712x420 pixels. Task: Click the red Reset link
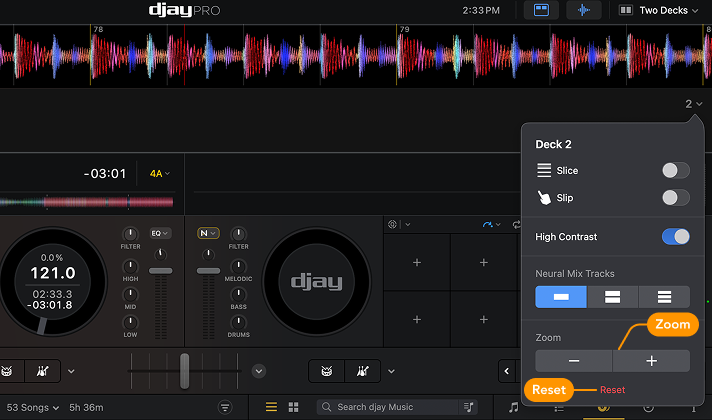tap(612, 390)
